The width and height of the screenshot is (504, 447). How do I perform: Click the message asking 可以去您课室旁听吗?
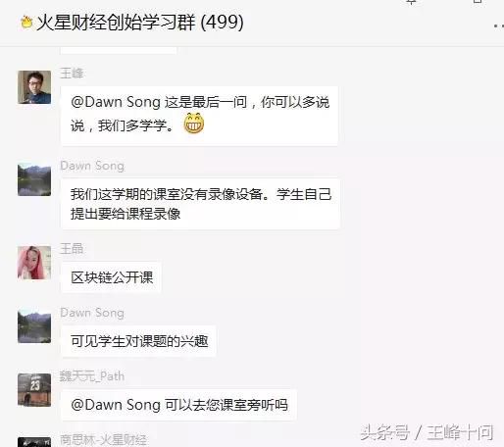click(x=178, y=405)
